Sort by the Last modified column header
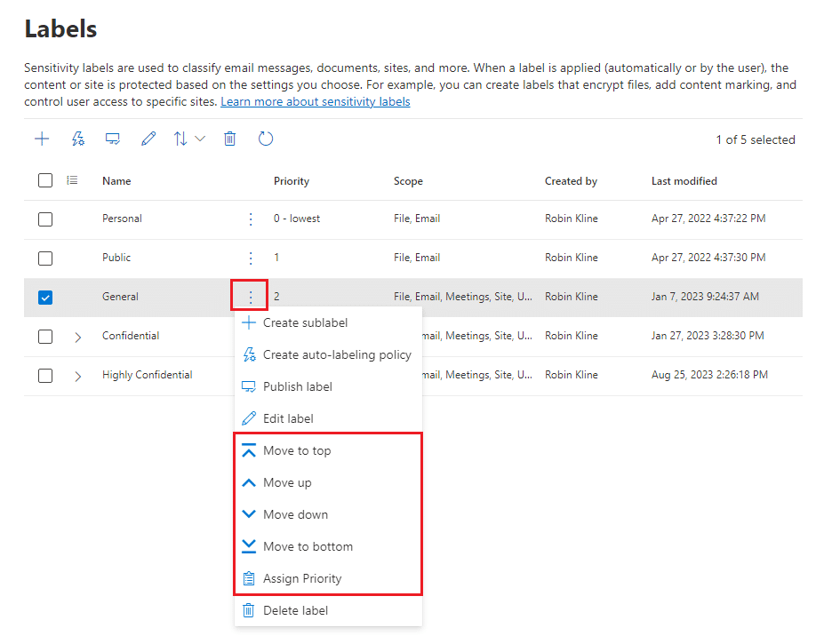The width and height of the screenshot is (816, 644). [684, 181]
